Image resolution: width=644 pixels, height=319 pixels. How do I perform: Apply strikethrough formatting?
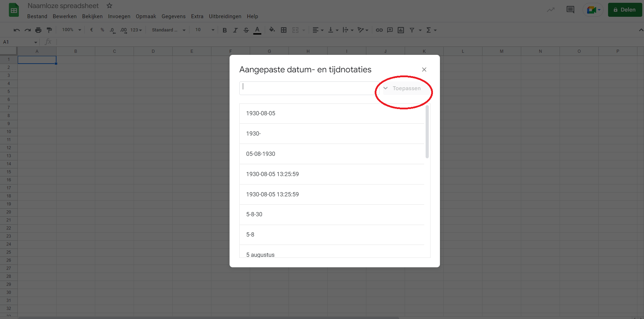click(x=246, y=30)
